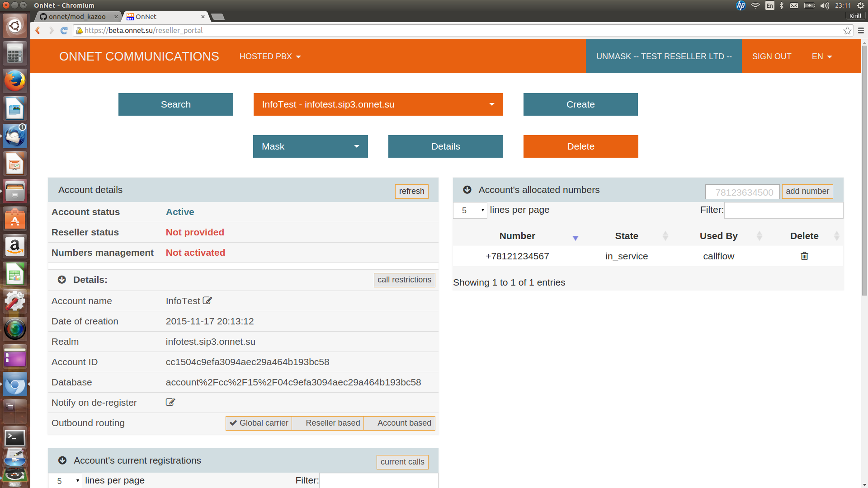
Task: Open InfoTest account selector dropdown
Action: click(x=378, y=104)
